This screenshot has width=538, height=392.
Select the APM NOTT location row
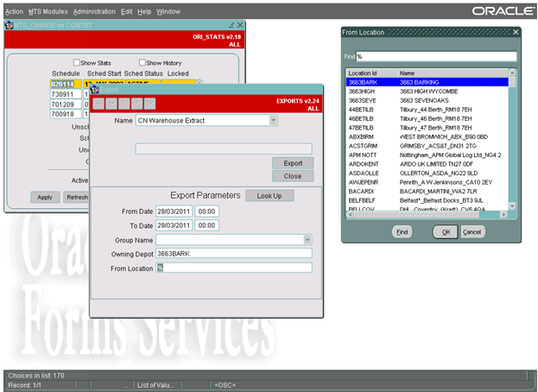coord(427,155)
